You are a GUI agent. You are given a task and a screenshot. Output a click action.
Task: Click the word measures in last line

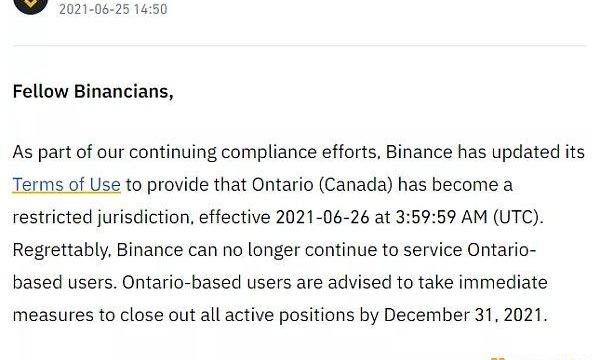[x=53, y=316]
